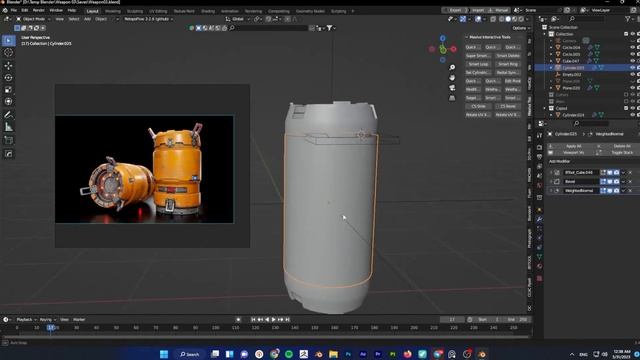Select the Add Cube tool
This screenshot has width=640, height=360.
point(8,140)
